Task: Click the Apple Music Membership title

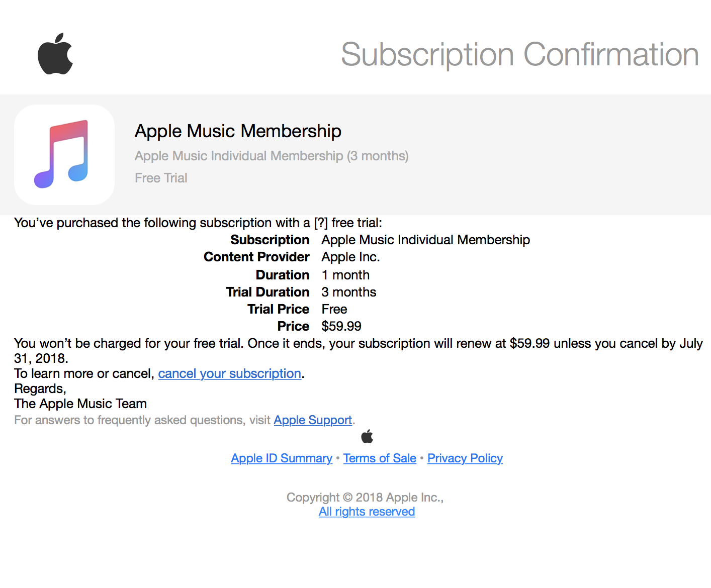Action: pos(238,131)
